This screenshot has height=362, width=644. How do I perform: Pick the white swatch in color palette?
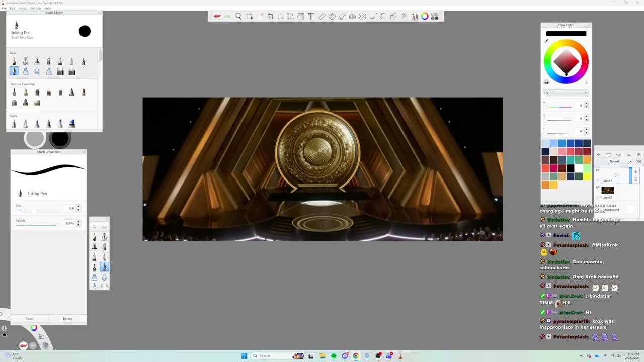579,168
